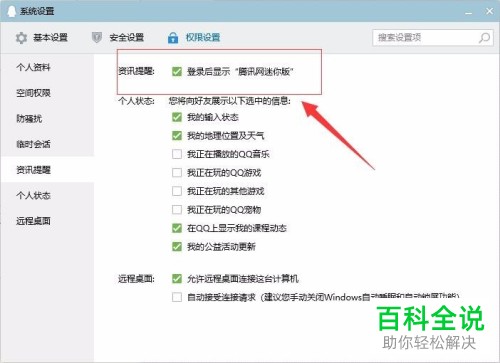500x363 pixels.
Task: Uncheck 我的输入状态 checkbox
Action: click(x=177, y=117)
